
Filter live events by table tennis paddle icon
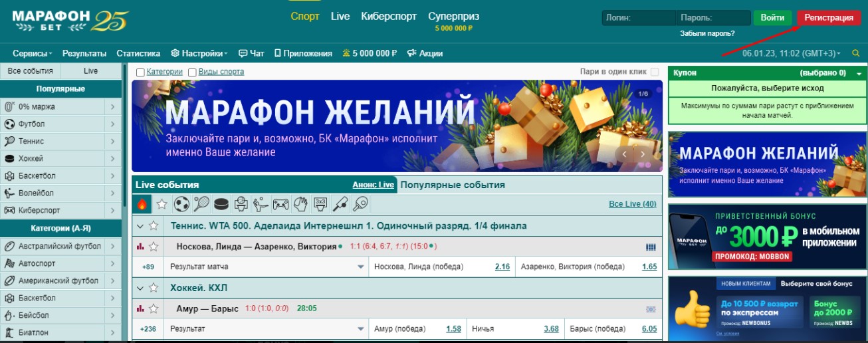(x=360, y=203)
